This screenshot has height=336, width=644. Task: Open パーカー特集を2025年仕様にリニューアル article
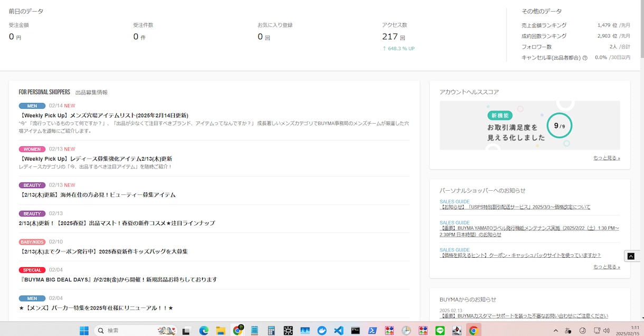point(96,308)
